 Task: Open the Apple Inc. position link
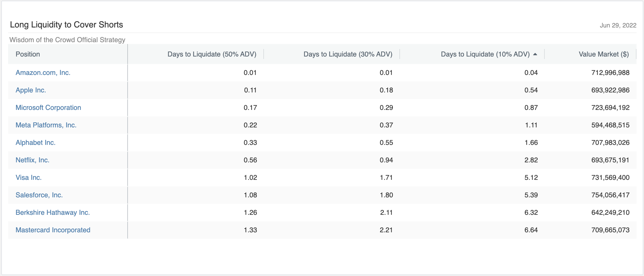click(x=31, y=90)
